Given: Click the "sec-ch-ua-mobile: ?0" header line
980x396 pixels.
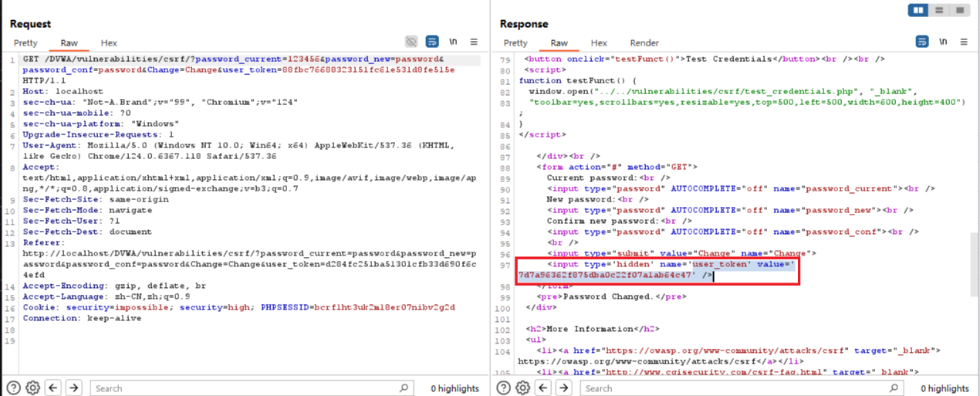Looking at the screenshot, I should point(77,113).
